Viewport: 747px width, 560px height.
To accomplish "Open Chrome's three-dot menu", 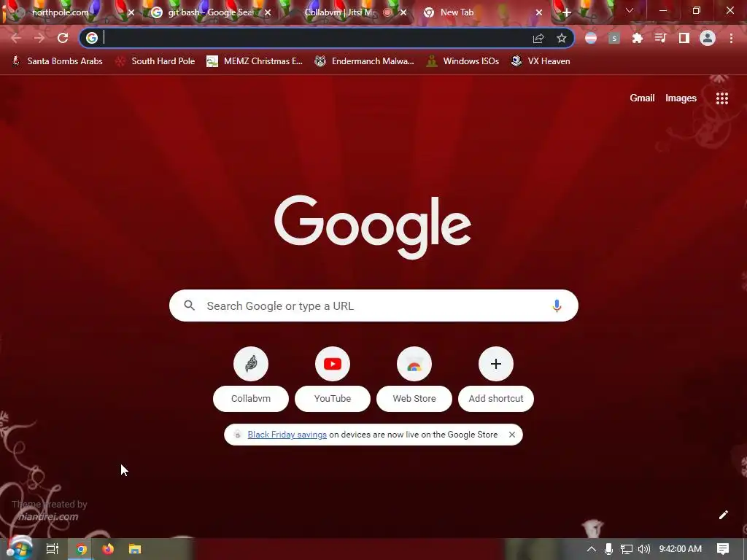I will click(x=731, y=38).
